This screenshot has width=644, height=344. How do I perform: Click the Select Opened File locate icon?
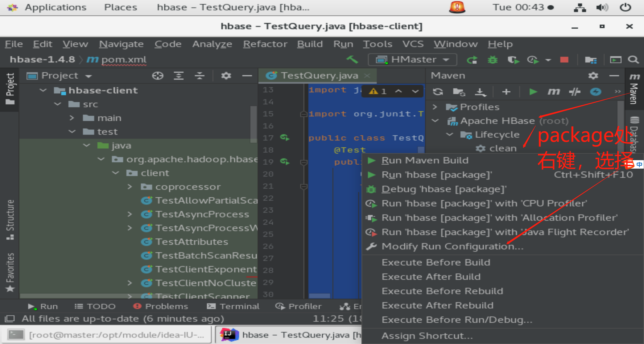158,75
